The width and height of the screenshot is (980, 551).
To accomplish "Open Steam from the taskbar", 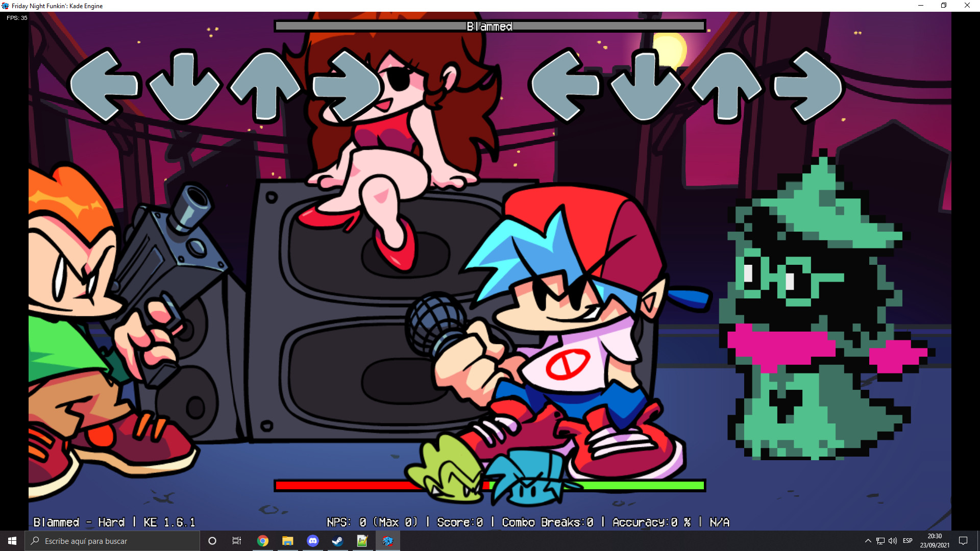I will tap(337, 541).
